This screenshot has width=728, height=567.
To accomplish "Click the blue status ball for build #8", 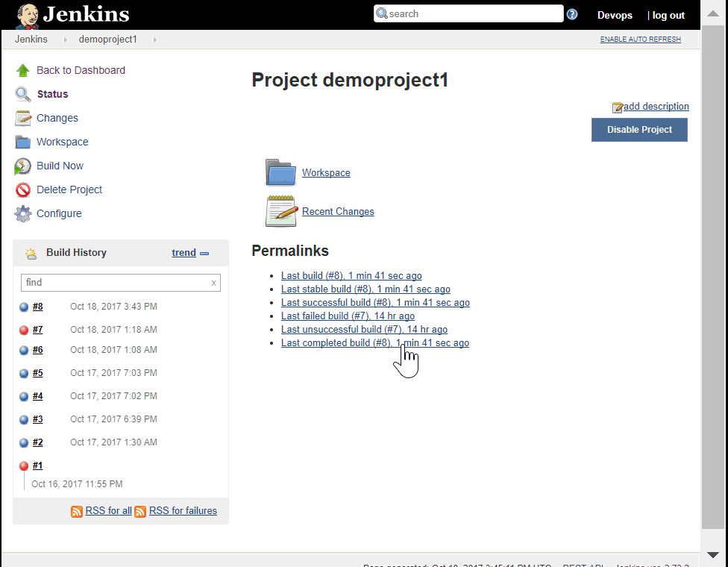I will [x=24, y=307].
